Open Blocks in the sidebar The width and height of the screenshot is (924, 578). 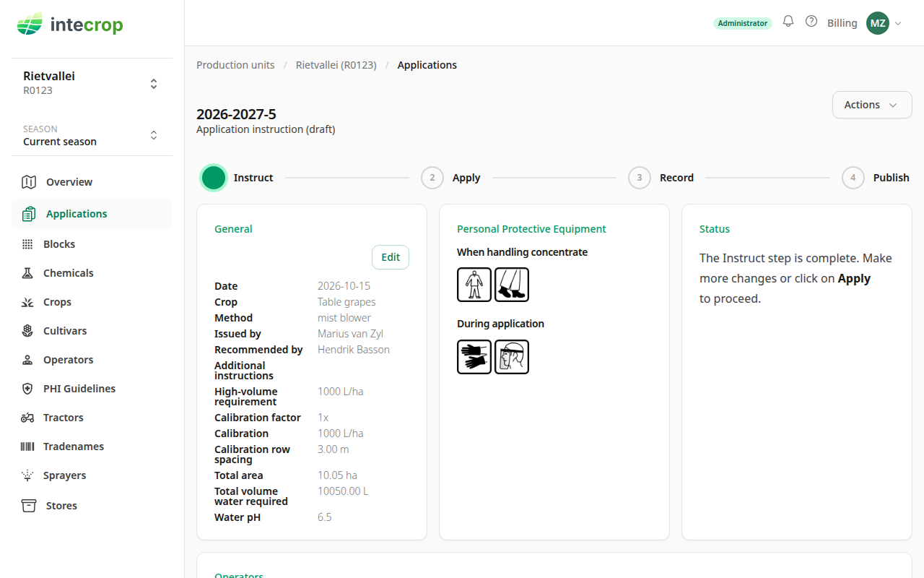click(92, 244)
